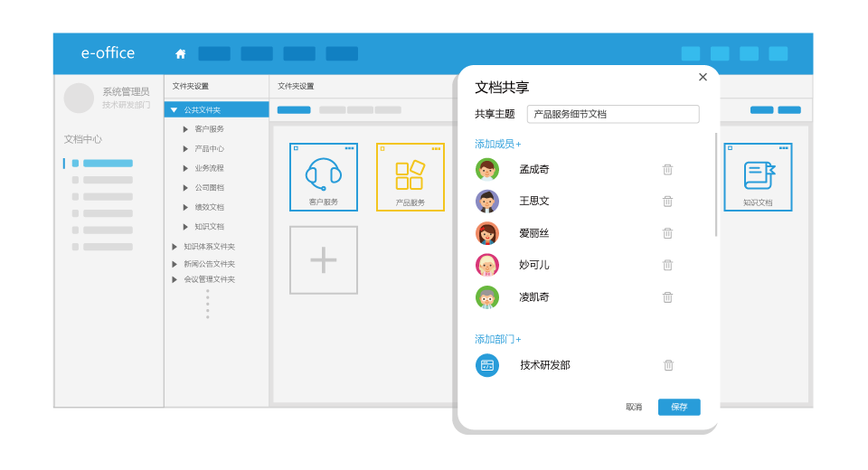Tick the 客户服务 tile checkbox

(297, 148)
